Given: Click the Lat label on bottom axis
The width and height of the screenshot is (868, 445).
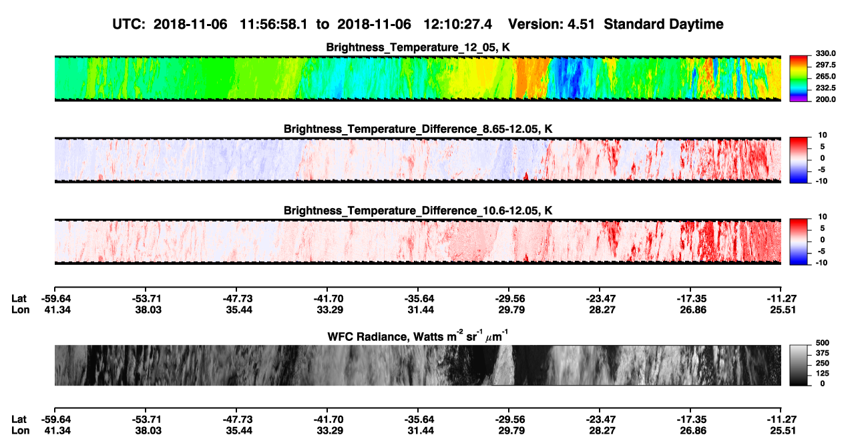Looking at the screenshot, I should [19, 419].
